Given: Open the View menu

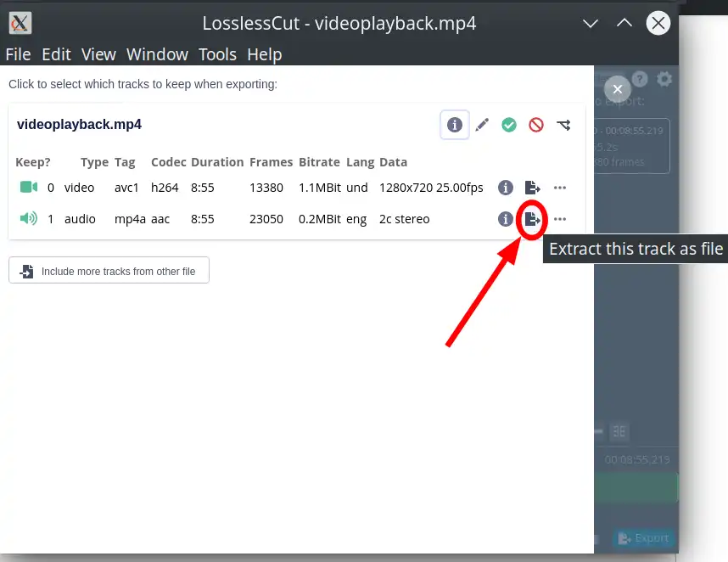Looking at the screenshot, I should tap(98, 54).
